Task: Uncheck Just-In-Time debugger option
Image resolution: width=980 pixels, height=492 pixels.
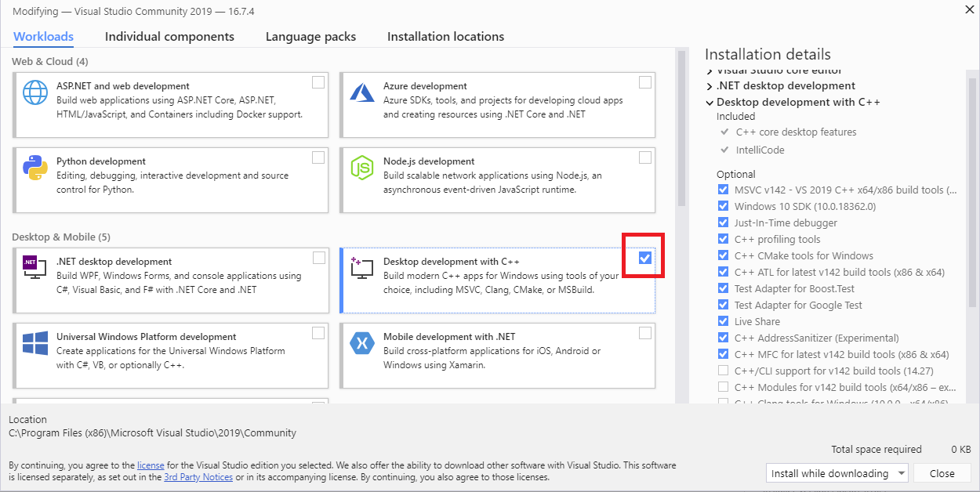Action: click(723, 222)
